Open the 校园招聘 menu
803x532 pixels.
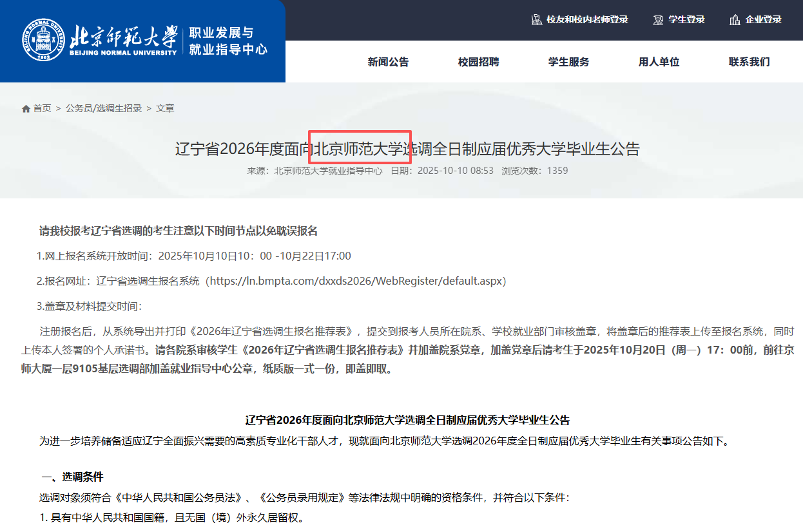(478, 62)
